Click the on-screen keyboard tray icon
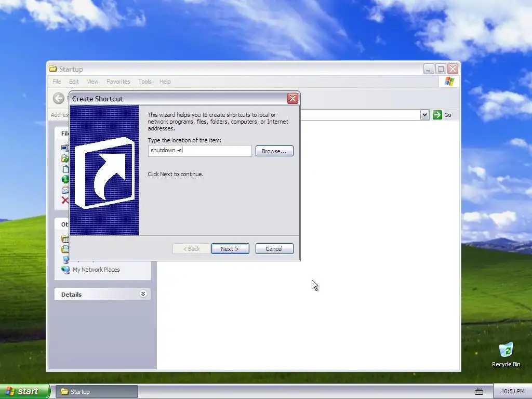 point(479,392)
